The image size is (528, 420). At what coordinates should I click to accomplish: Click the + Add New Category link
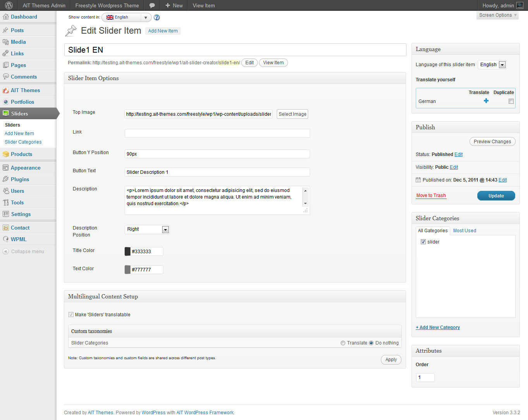[x=438, y=327]
